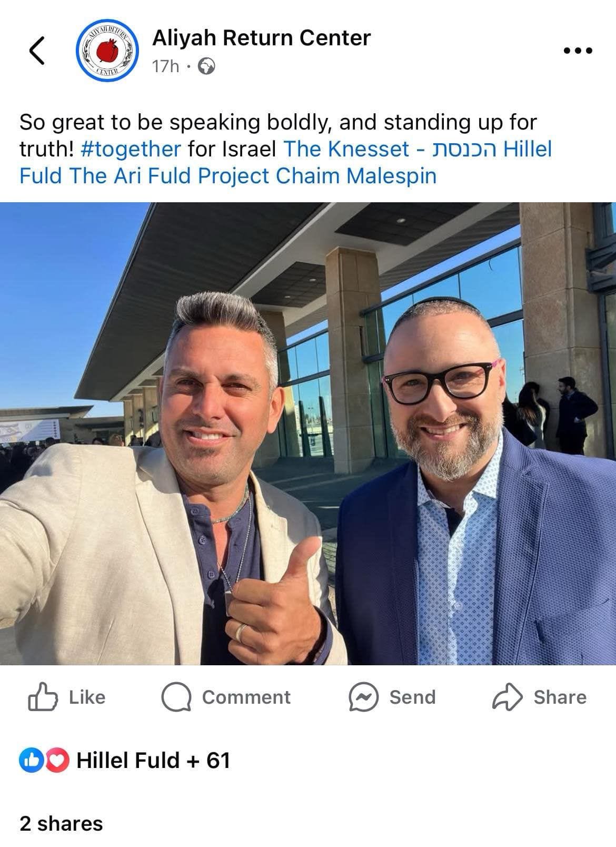Click the speech bubble Comment icon
Screen dimensions: 616x847
pyautogui.click(x=176, y=697)
